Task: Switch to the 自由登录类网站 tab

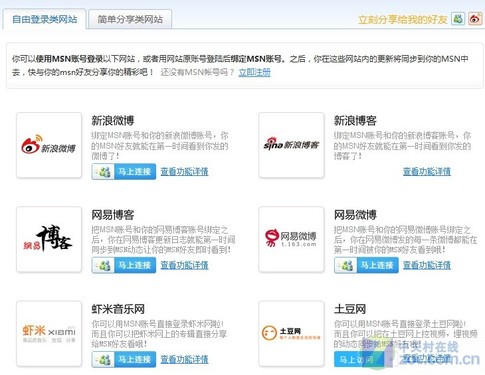Action: pos(44,19)
